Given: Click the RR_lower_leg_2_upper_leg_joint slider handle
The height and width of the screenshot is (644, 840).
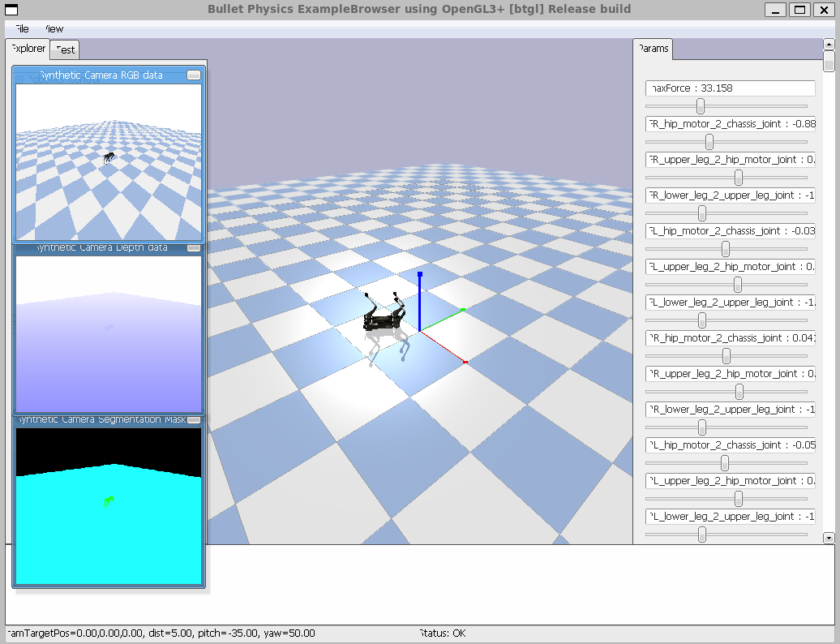Looking at the screenshot, I should pos(702,427).
